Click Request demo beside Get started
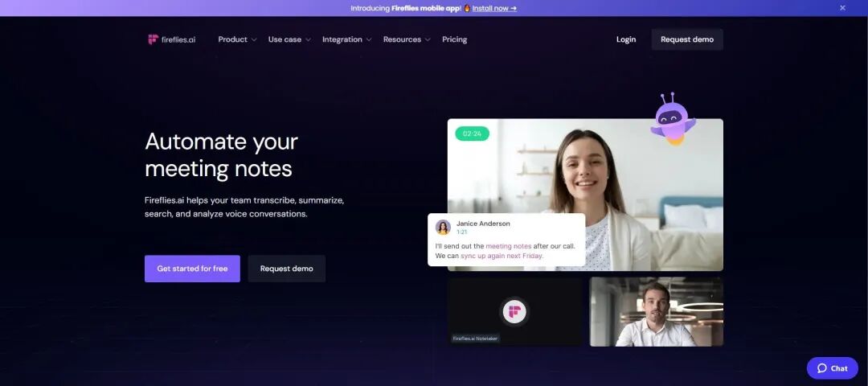This screenshot has height=386, width=868. (x=287, y=269)
